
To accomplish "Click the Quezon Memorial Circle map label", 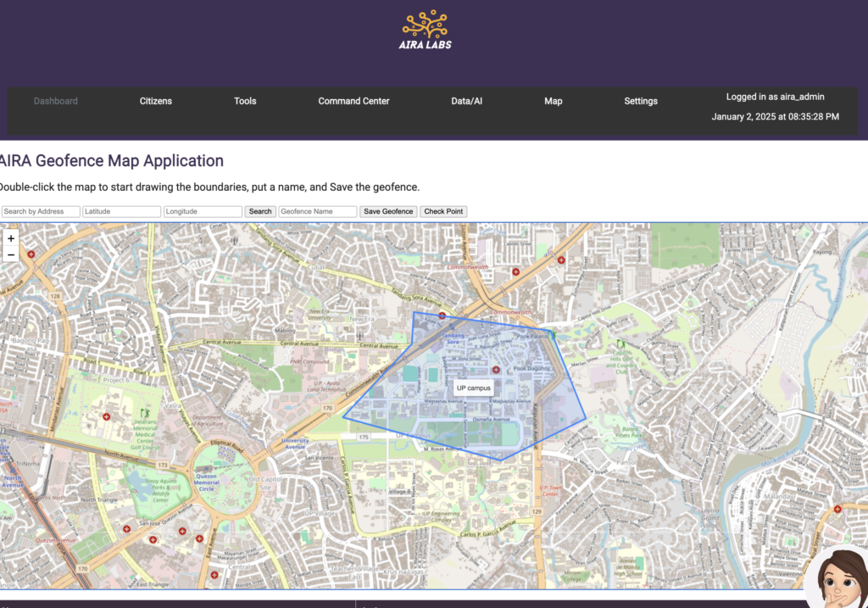I will tap(206, 482).
